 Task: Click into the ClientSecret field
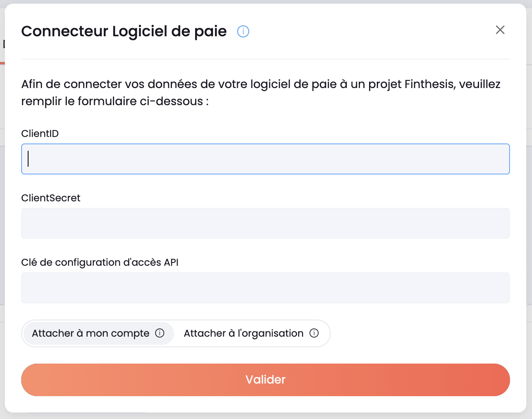point(266,223)
